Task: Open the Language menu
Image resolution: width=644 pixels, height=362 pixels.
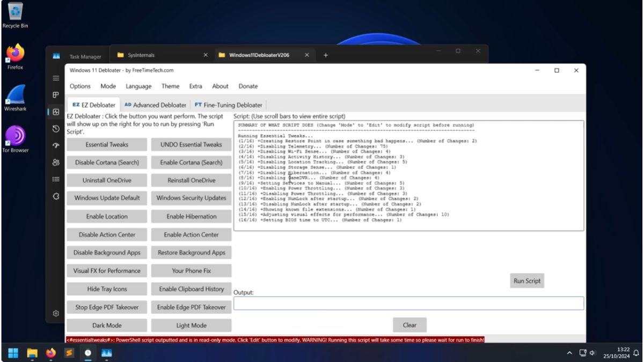Action: click(138, 86)
